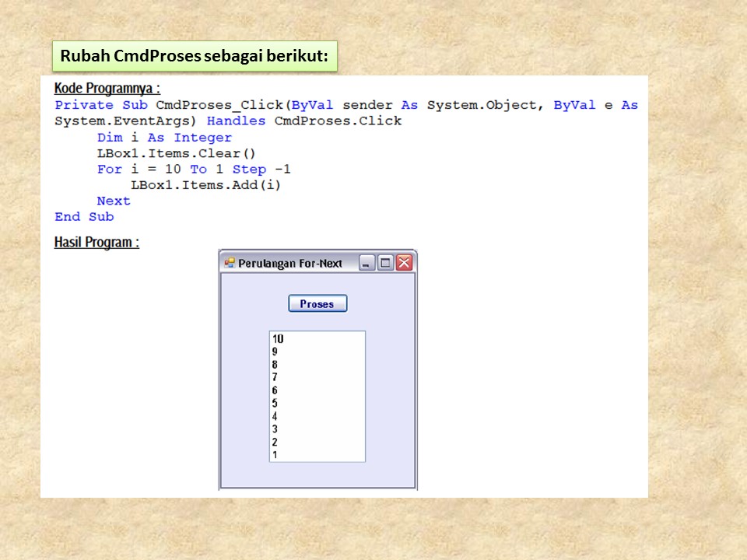Maximize the Perulangan For-Next window
Screen dimensions: 747x560
click(x=385, y=263)
